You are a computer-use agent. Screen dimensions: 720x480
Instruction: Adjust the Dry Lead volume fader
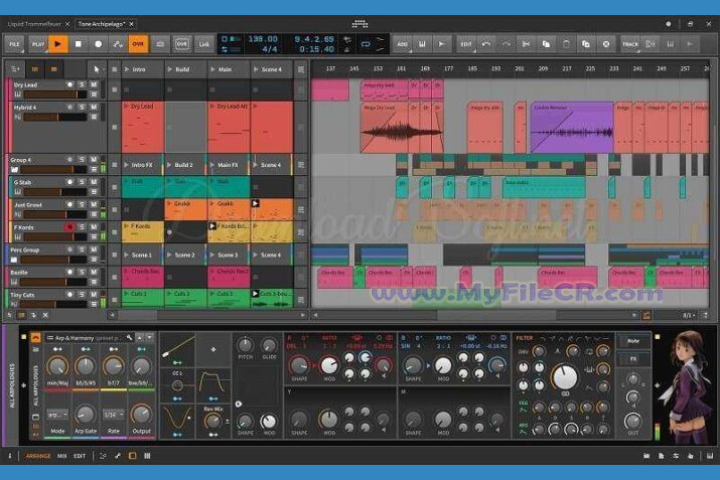(55, 95)
